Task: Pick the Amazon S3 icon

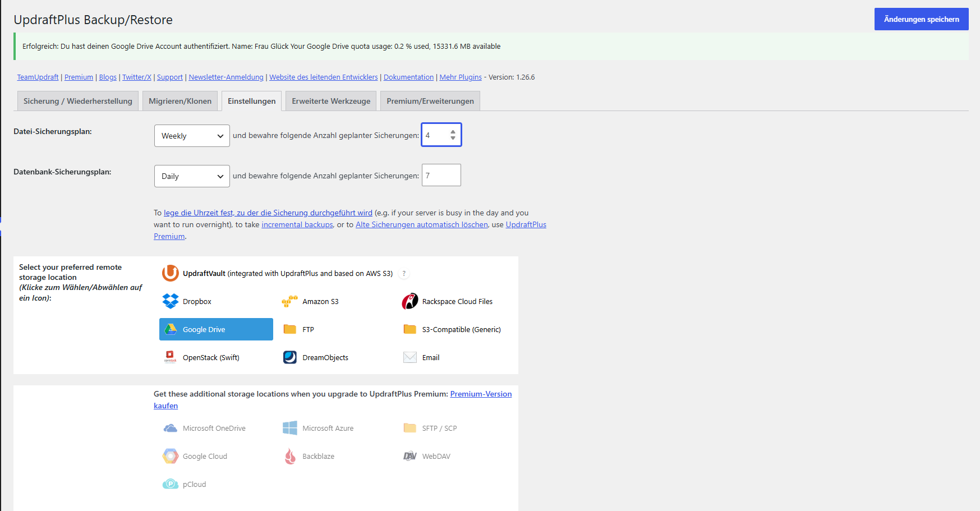Action: click(x=289, y=301)
